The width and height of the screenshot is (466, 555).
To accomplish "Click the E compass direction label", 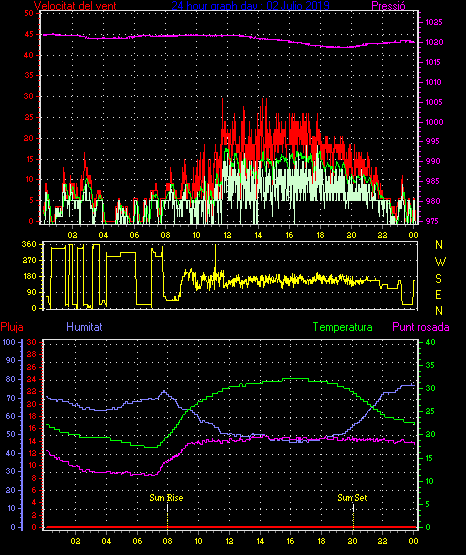I will coord(438,294).
